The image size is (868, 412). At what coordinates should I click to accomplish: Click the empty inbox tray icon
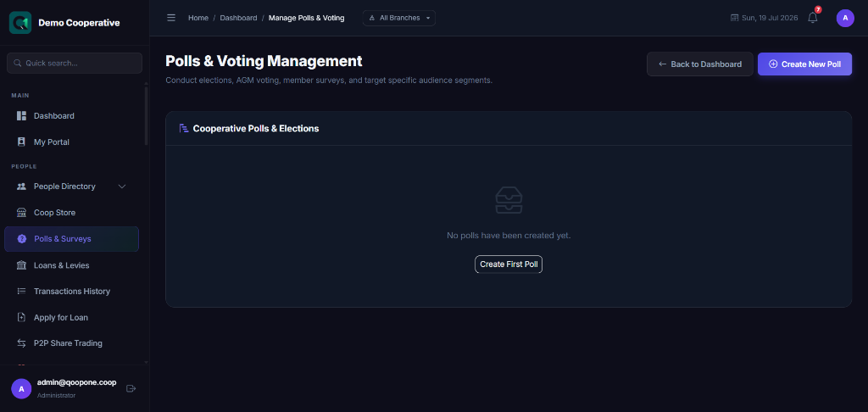(x=509, y=200)
